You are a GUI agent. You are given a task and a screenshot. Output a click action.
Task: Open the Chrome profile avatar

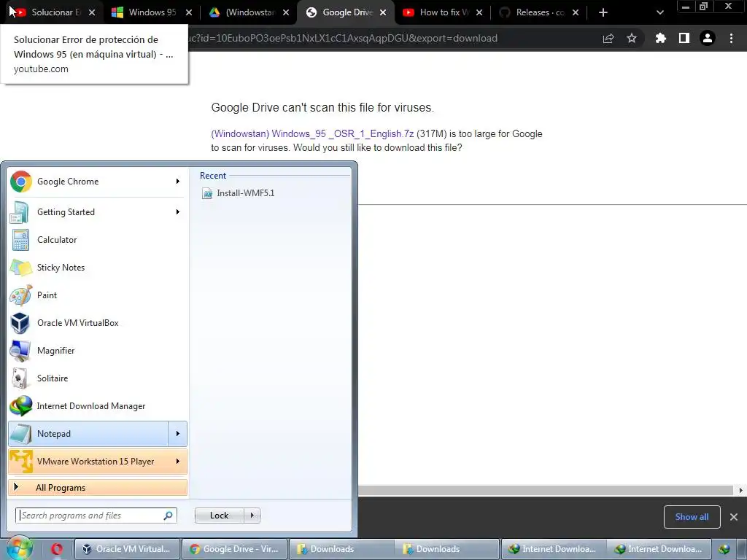[708, 38]
